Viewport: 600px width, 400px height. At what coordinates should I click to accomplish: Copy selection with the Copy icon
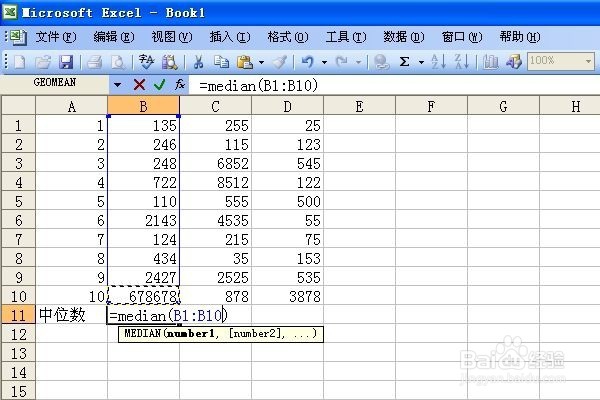tap(221, 62)
